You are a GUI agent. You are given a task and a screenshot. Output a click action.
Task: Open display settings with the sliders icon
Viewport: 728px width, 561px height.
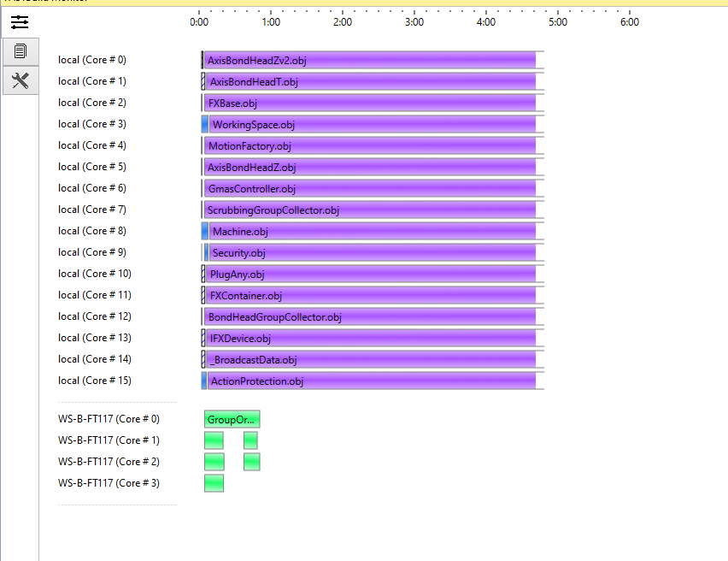tap(21, 23)
